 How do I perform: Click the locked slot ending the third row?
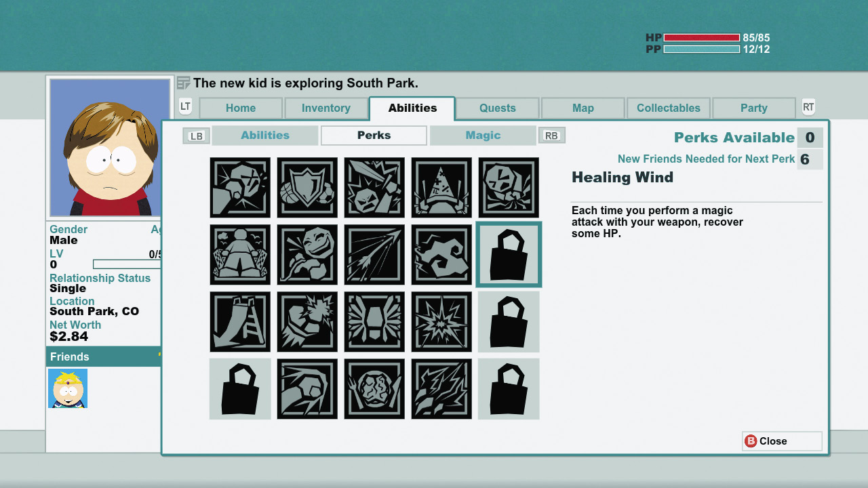(509, 322)
